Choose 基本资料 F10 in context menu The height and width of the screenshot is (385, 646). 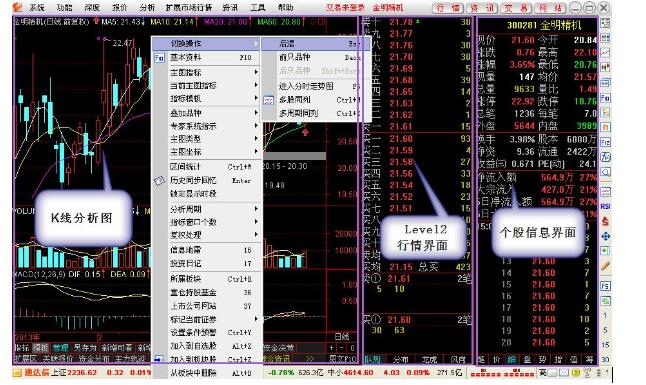206,57
